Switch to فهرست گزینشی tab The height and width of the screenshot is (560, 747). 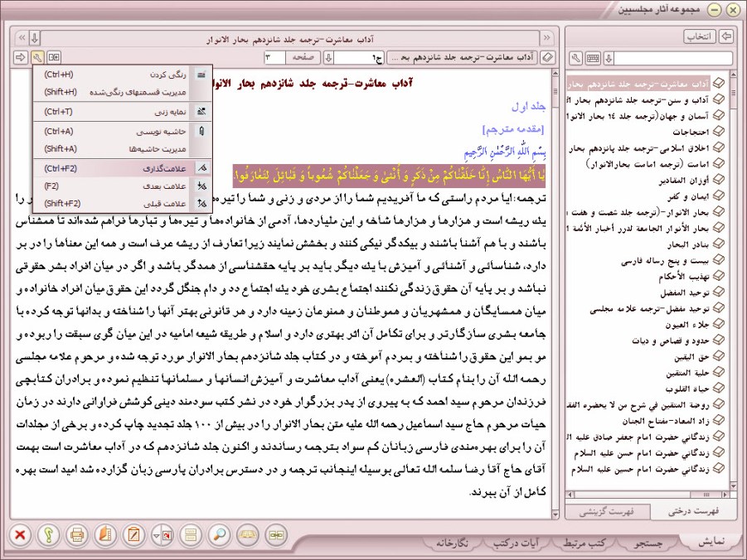pos(607,512)
